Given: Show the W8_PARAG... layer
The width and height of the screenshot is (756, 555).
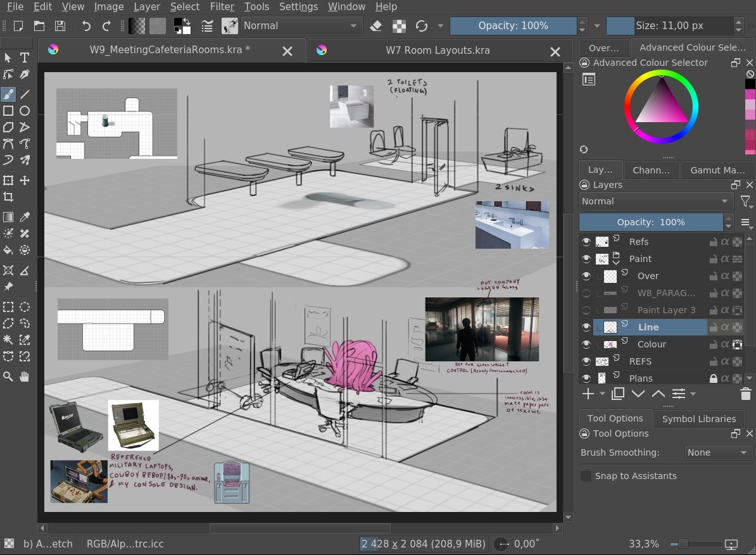Looking at the screenshot, I should click(x=586, y=293).
